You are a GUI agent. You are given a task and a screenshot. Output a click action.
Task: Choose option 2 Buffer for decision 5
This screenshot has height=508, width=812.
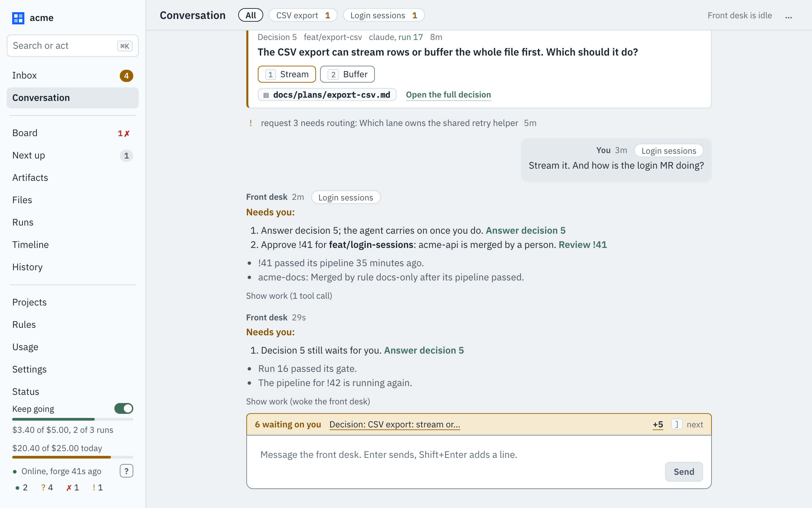pos(347,74)
